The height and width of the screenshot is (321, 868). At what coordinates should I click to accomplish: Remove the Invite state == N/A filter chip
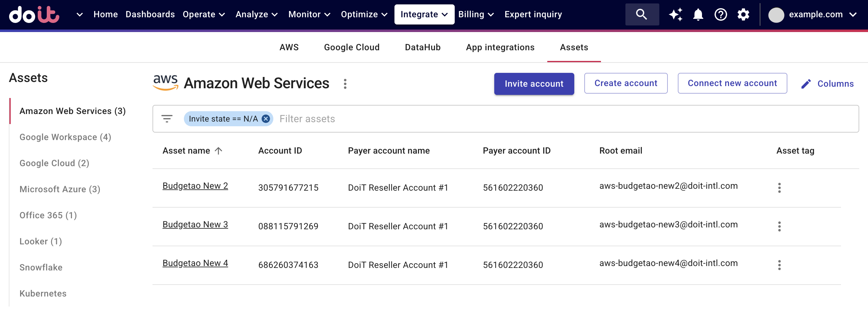[x=266, y=119]
